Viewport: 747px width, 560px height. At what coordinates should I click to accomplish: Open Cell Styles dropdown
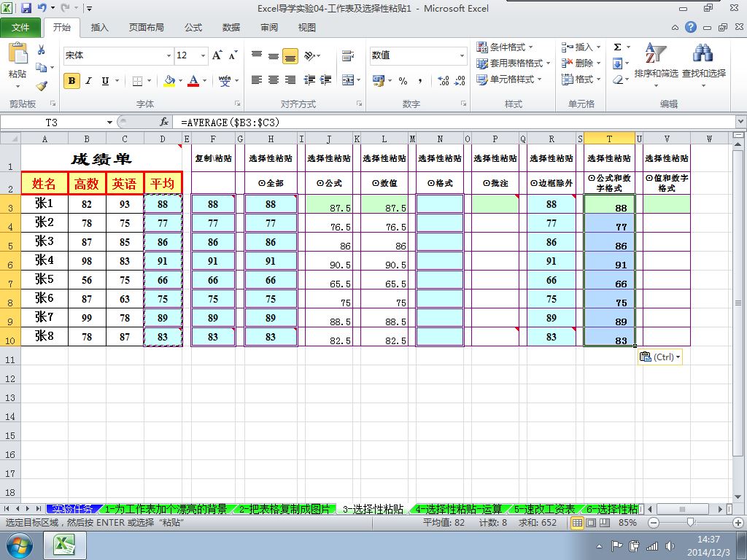pos(509,79)
